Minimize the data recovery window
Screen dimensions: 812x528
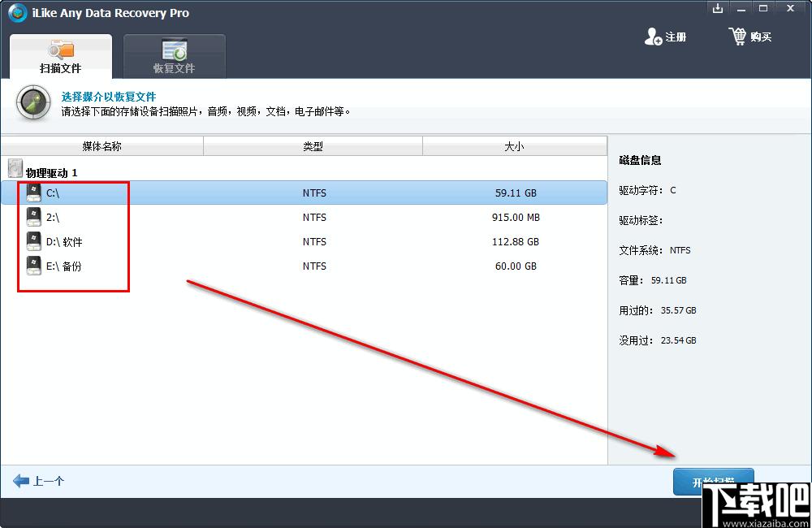pos(741,8)
